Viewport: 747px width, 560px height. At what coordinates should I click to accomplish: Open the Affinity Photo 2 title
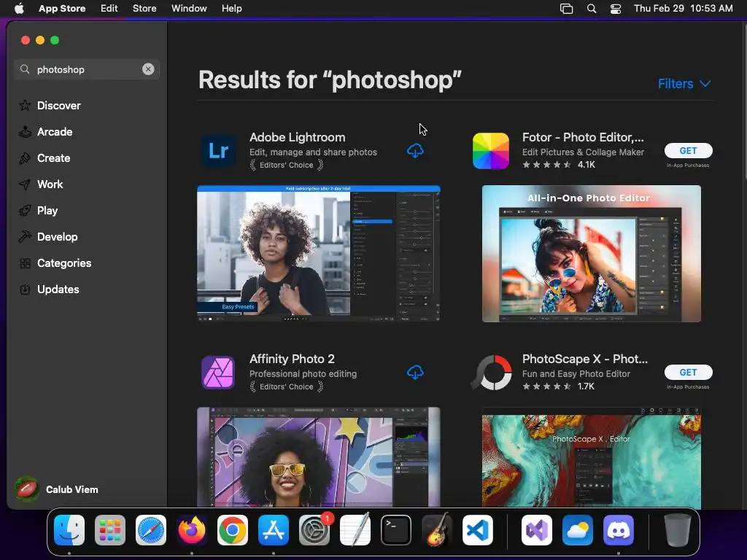tap(292, 359)
